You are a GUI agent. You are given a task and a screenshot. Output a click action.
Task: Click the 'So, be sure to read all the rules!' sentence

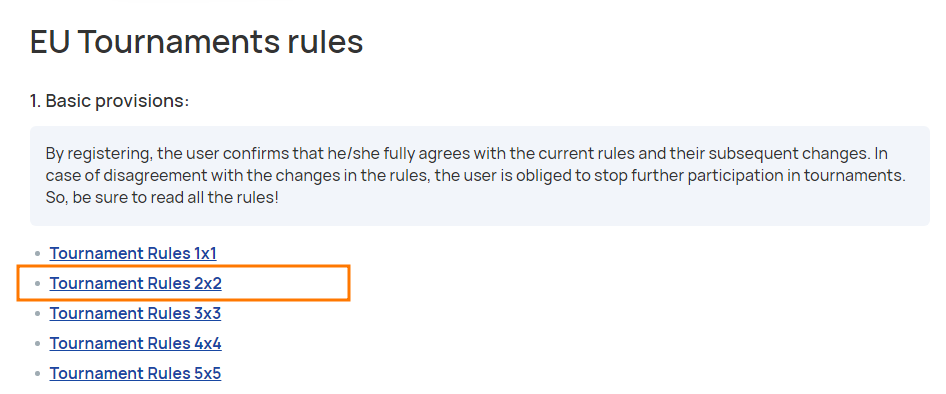click(x=162, y=197)
